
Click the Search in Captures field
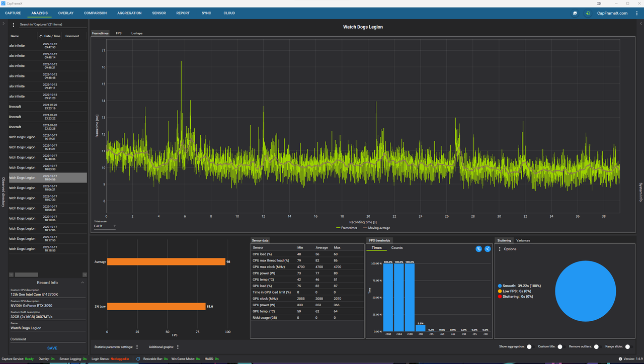coord(52,25)
